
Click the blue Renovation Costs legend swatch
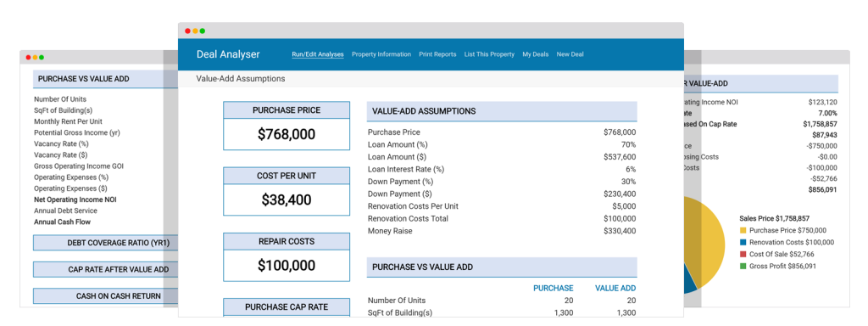743,242
